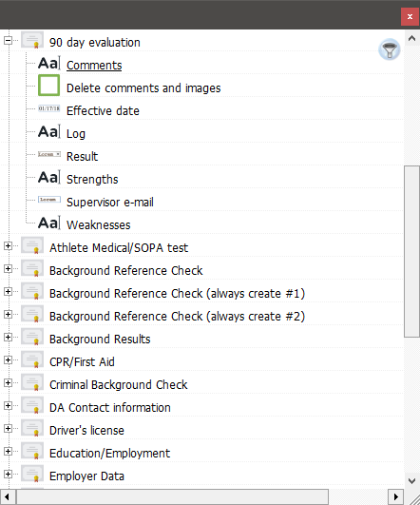Click the 90 day evaluation certificate icon
This screenshot has height=505, width=420.
tap(32, 40)
